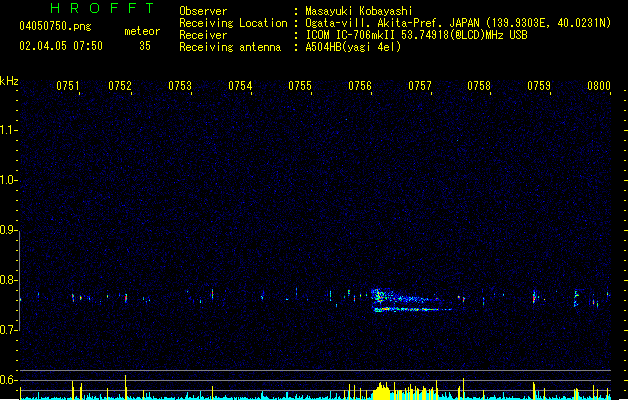Click the HROFFT title text

(x=102, y=8)
